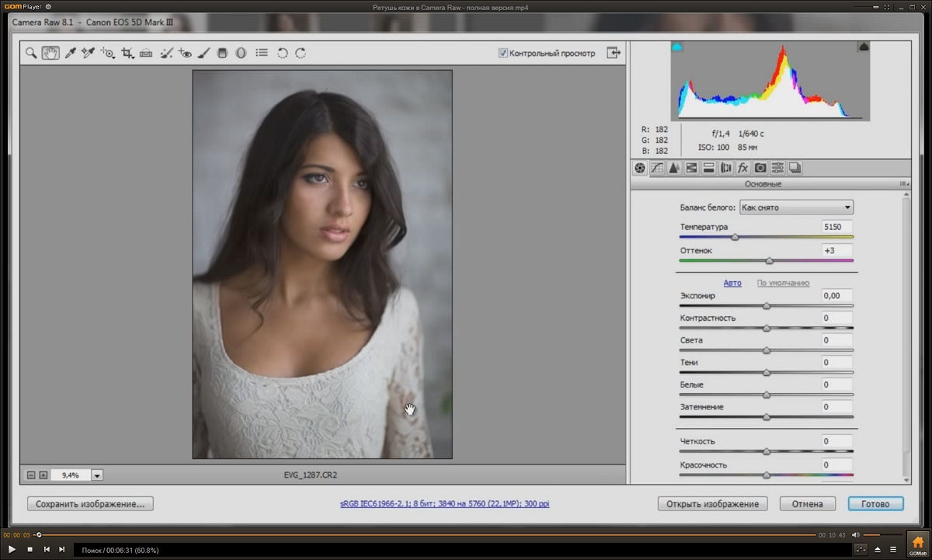Select the Graduated Filter tool
This screenshot has width=932, height=560.
222,54
